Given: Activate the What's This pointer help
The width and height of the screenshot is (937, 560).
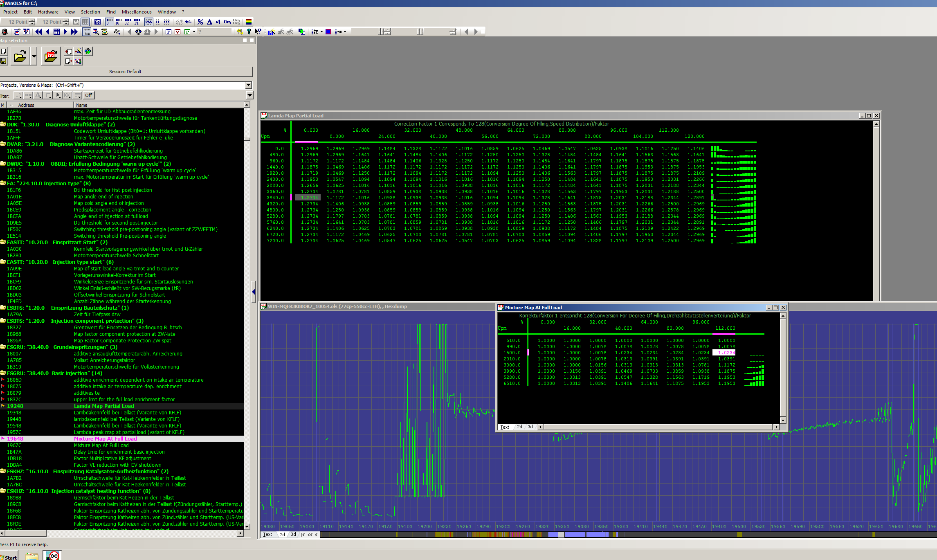Looking at the screenshot, I should tap(258, 31).
